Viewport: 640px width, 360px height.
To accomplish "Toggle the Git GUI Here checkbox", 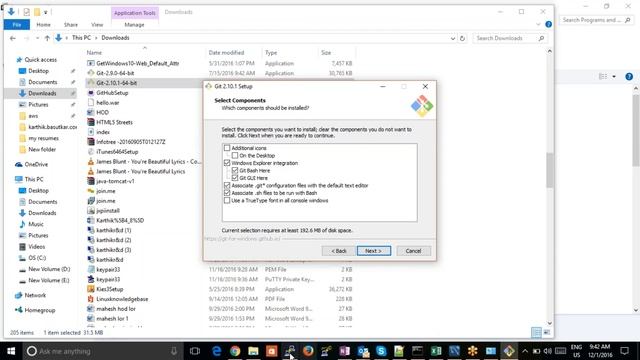I will [x=235, y=178].
